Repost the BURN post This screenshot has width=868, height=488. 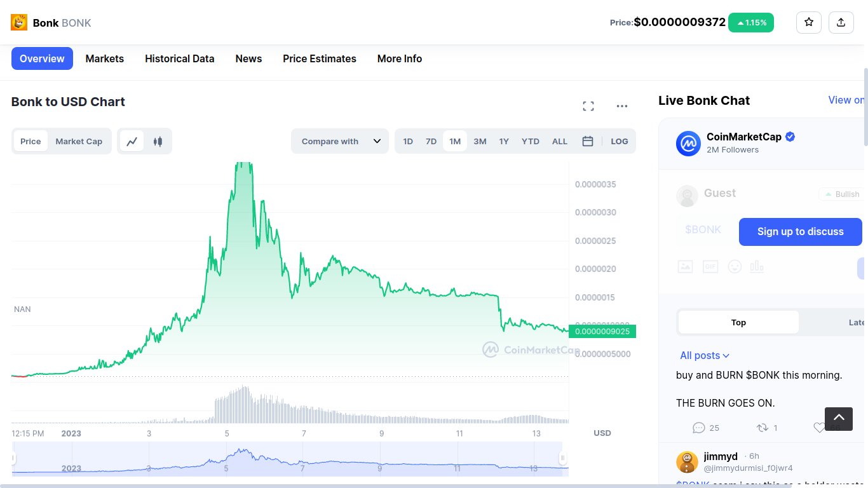coord(767,428)
